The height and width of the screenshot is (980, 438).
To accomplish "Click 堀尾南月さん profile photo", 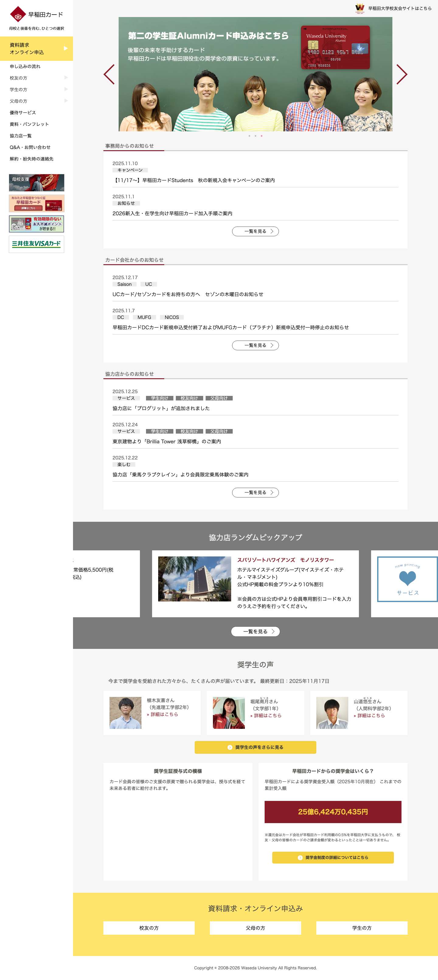I will 229,712.
